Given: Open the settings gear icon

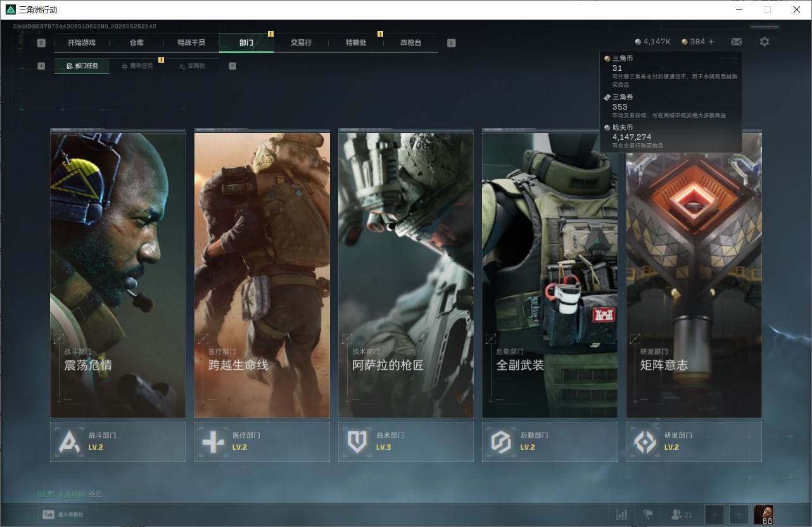Looking at the screenshot, I should tap(764, 42).
